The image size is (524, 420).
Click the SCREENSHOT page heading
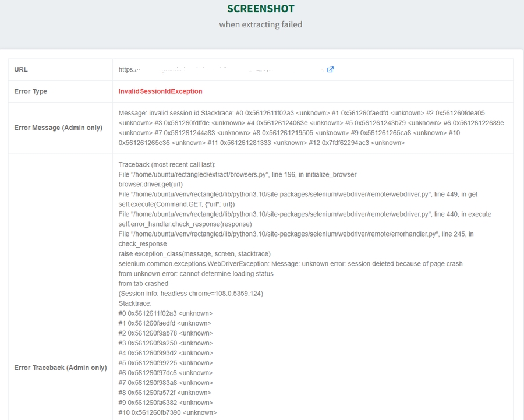point(261,9)
